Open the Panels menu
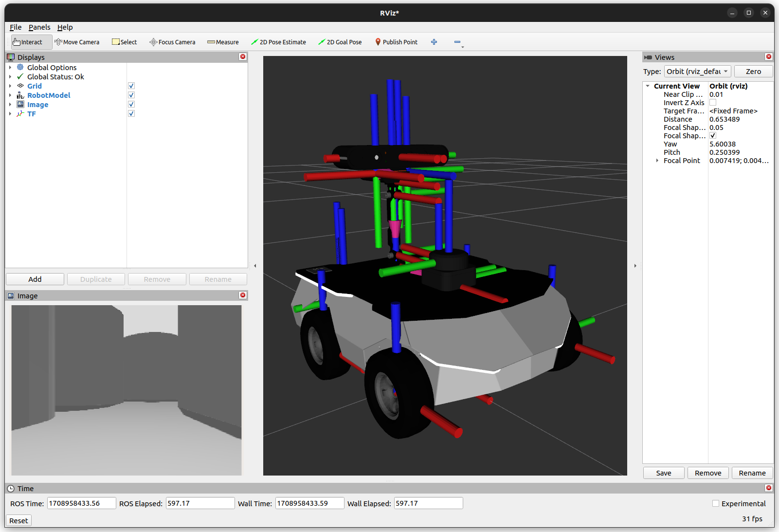 (39, 27)
